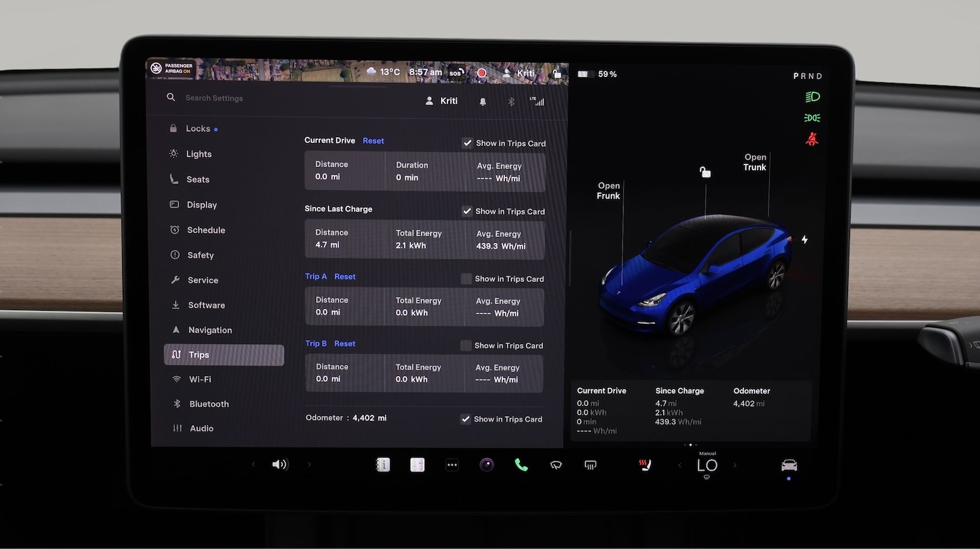
Task: Open the Phone app icon
Action: (x=521, y=464)
